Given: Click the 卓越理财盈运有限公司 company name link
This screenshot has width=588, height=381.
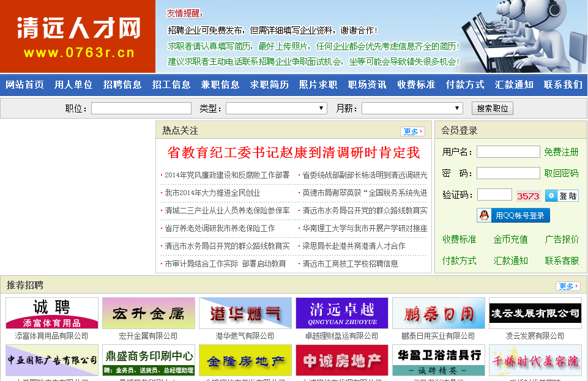Looking at the screenshot, I should click(x=341, y=336).
